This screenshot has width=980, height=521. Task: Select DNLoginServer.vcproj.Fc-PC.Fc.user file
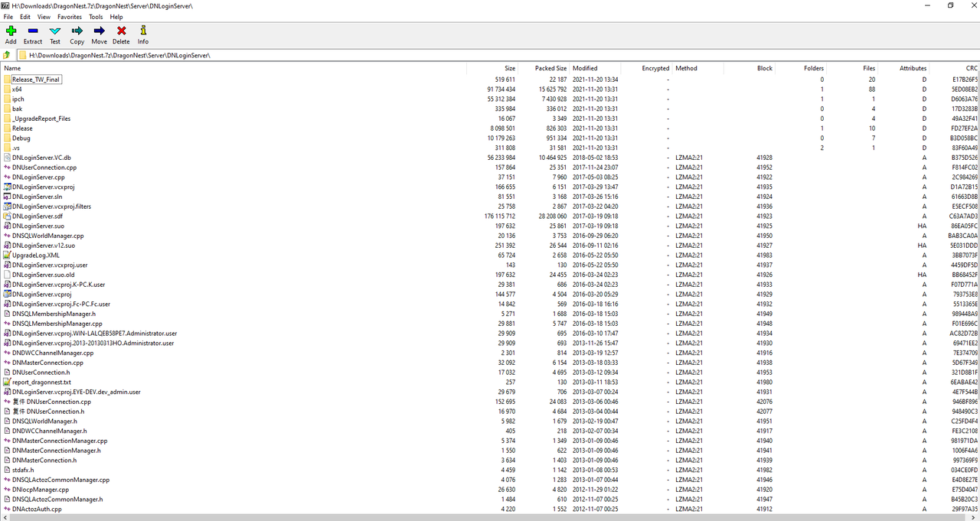pos(61,304)
